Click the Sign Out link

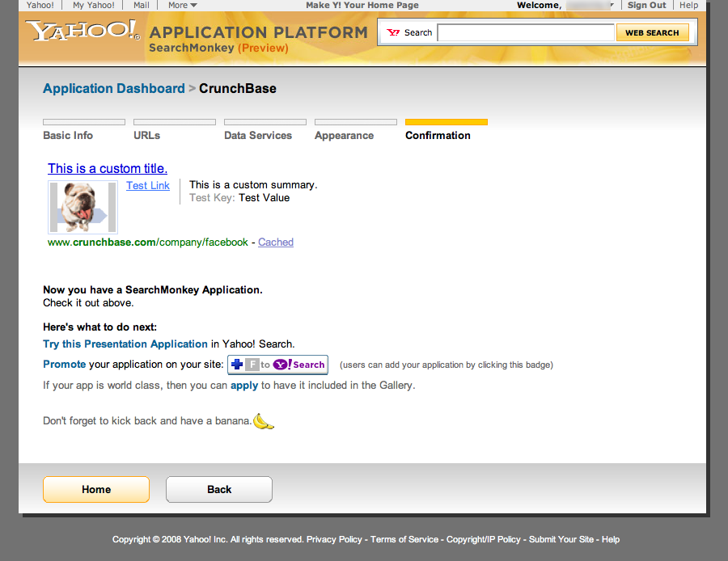646,5
